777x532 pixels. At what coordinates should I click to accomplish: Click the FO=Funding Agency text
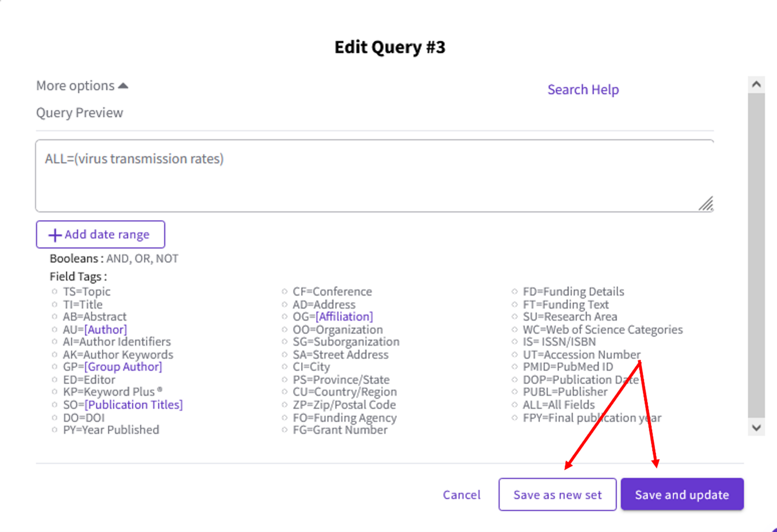pyautogui.click(x=345, y=417)
